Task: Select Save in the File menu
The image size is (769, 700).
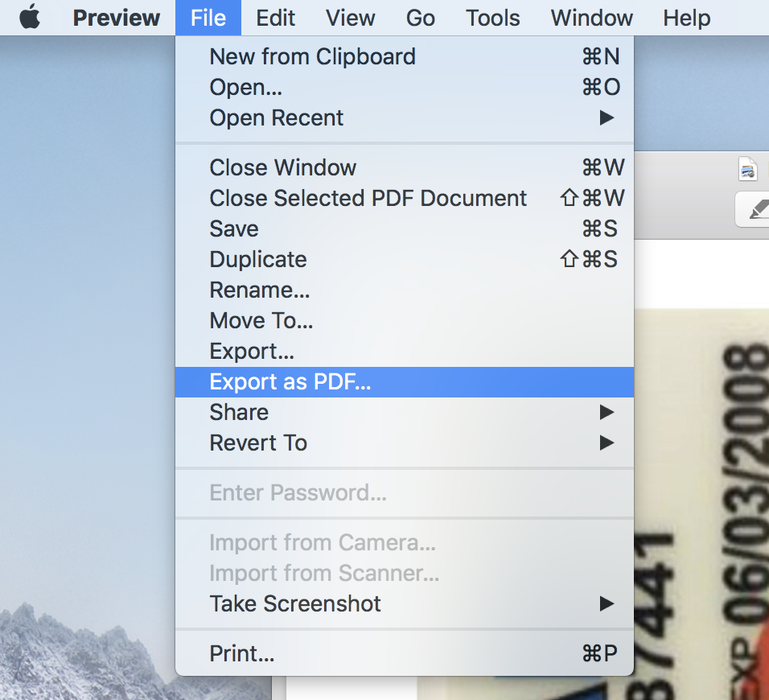Action: pyautogui.click(x=405, y=229)
